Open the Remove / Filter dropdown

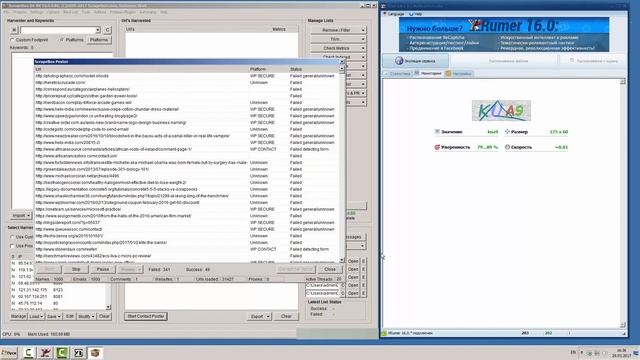(338, 30)
